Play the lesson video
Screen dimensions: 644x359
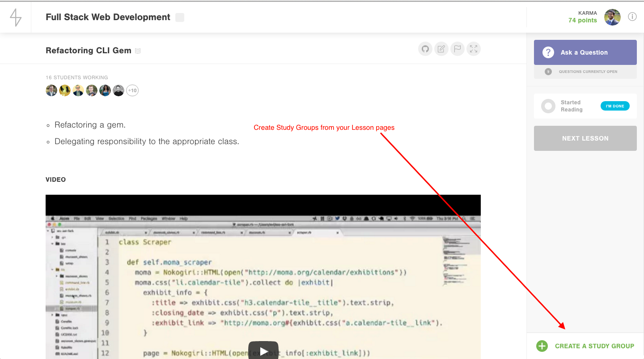(x=263, y=350)
